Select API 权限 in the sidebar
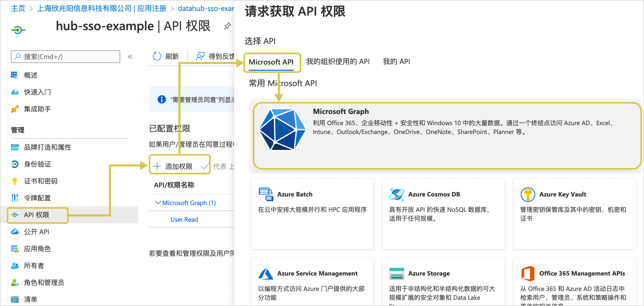Image resolution: width=644 pixels, height=306 pixels. pos(69,215)
